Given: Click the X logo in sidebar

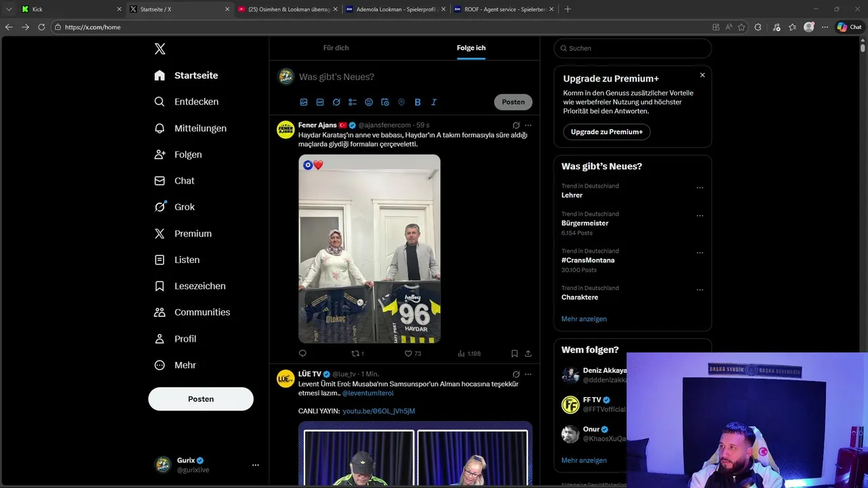Looking at the screenshot, I should tap(160, 49).
